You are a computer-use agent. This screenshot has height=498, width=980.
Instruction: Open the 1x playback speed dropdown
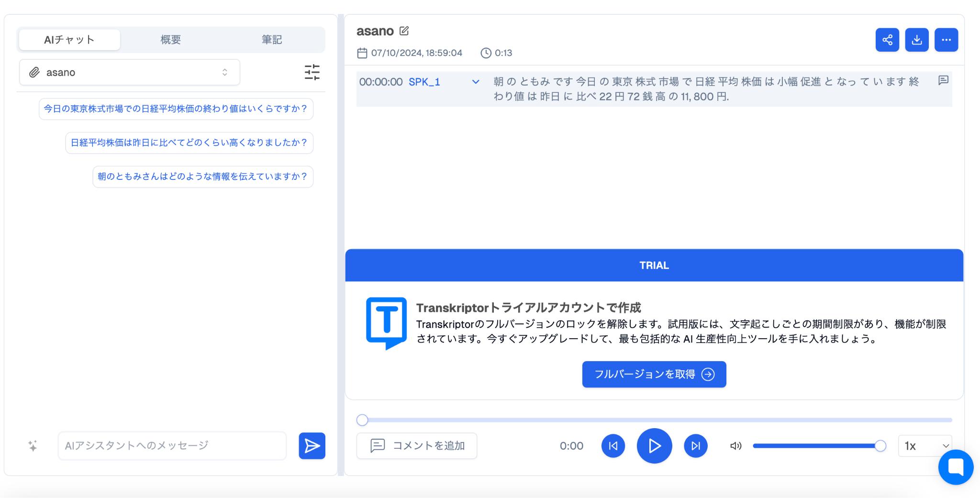(925, 446)
